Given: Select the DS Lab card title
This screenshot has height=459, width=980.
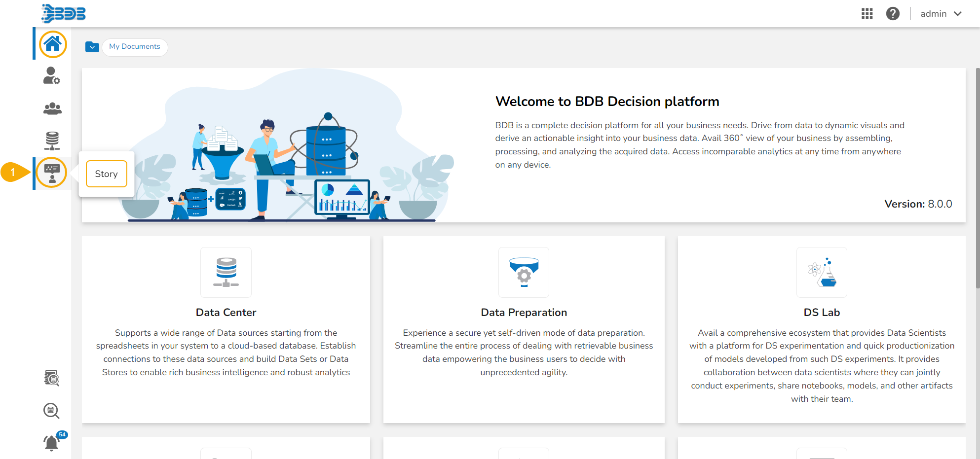Looking at the screenshot, I should pos(822,313).
